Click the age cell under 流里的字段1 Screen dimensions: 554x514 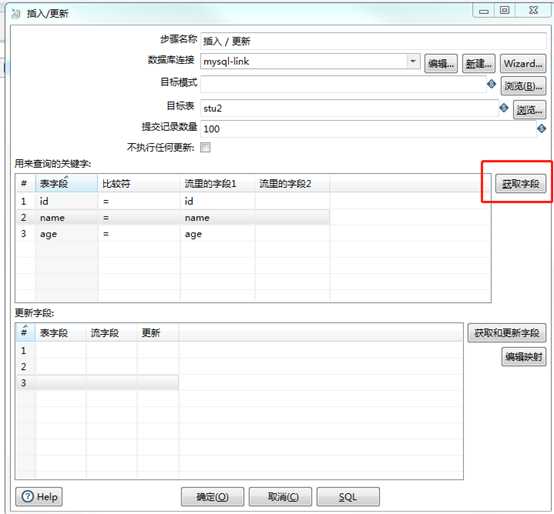coord(218,234)
